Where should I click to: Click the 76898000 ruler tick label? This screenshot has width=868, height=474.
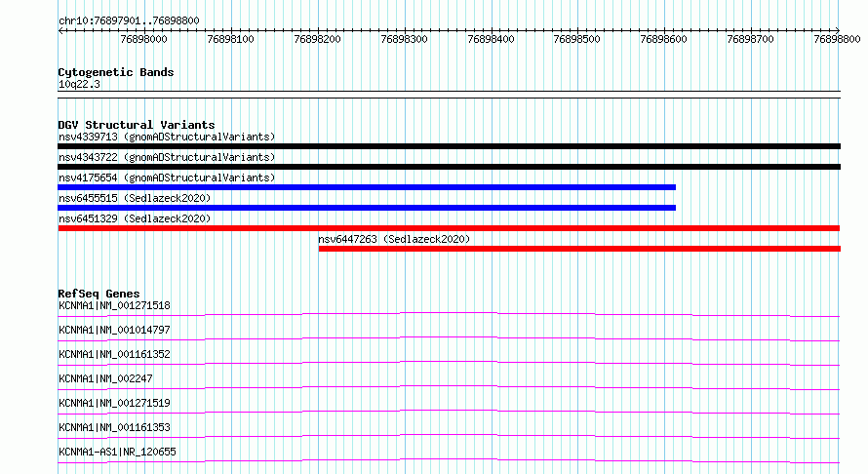(144, 39)
